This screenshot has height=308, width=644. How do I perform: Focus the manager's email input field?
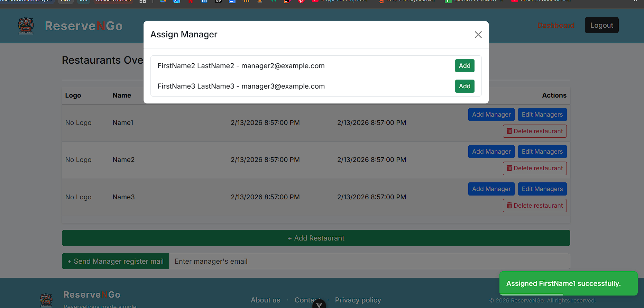click(369, 261)
